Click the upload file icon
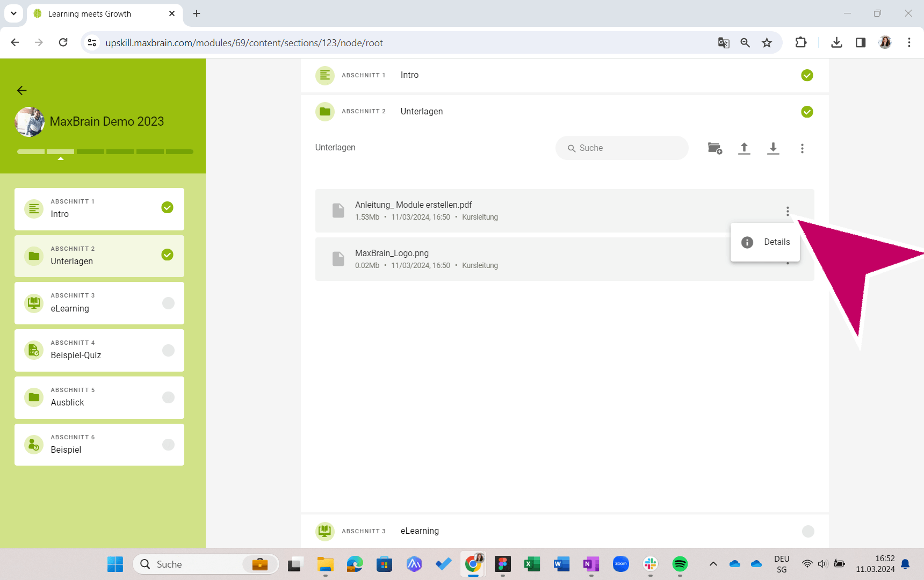Screen dimensions: 924x580 [744, 148]
